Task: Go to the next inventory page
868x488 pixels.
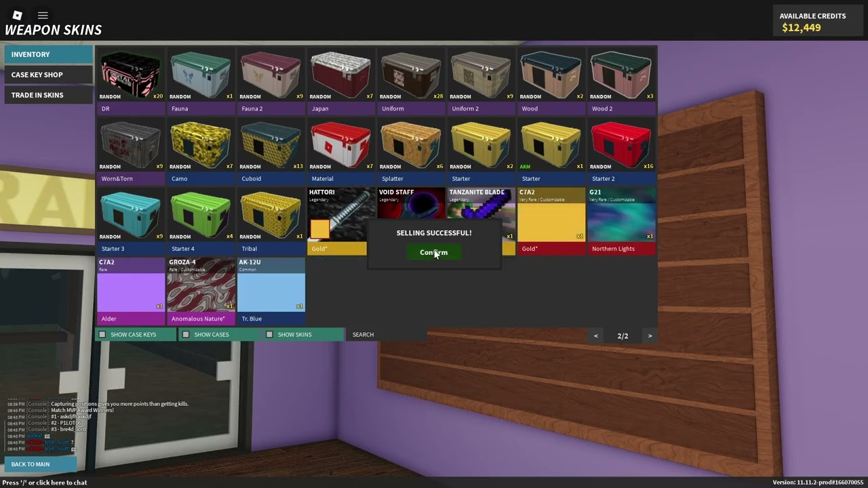Action: [650, 335]
